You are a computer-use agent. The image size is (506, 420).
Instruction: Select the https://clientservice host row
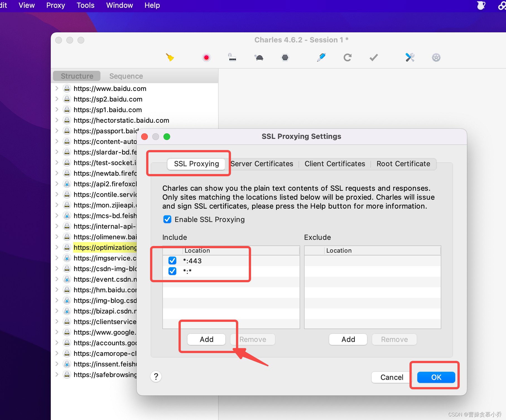pos(105,322)
